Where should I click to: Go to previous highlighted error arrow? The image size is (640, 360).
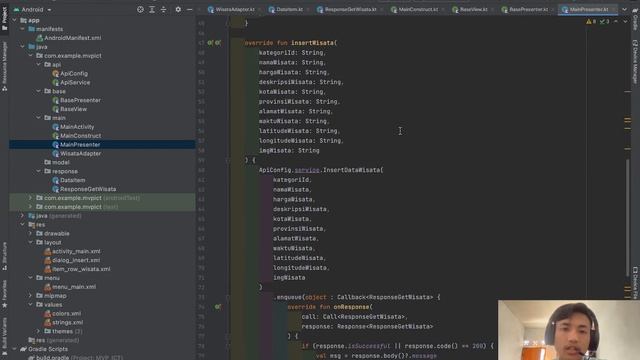point(616,21)
